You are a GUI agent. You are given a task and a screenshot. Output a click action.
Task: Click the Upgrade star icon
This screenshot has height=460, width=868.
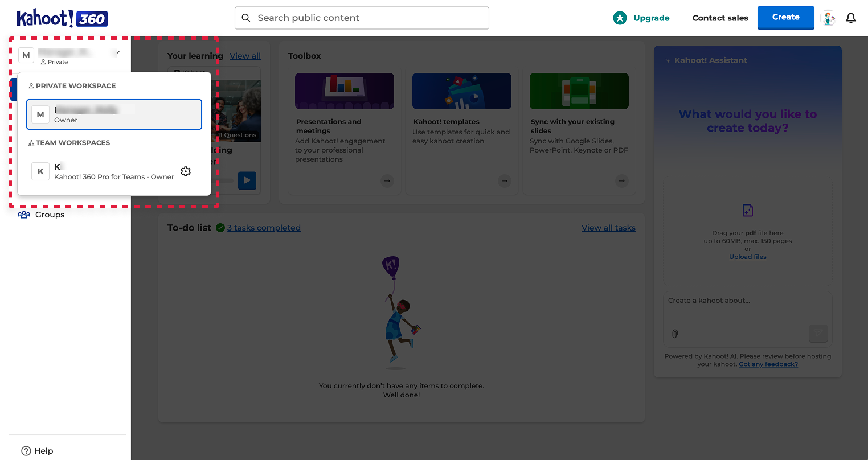coord(620,18)
